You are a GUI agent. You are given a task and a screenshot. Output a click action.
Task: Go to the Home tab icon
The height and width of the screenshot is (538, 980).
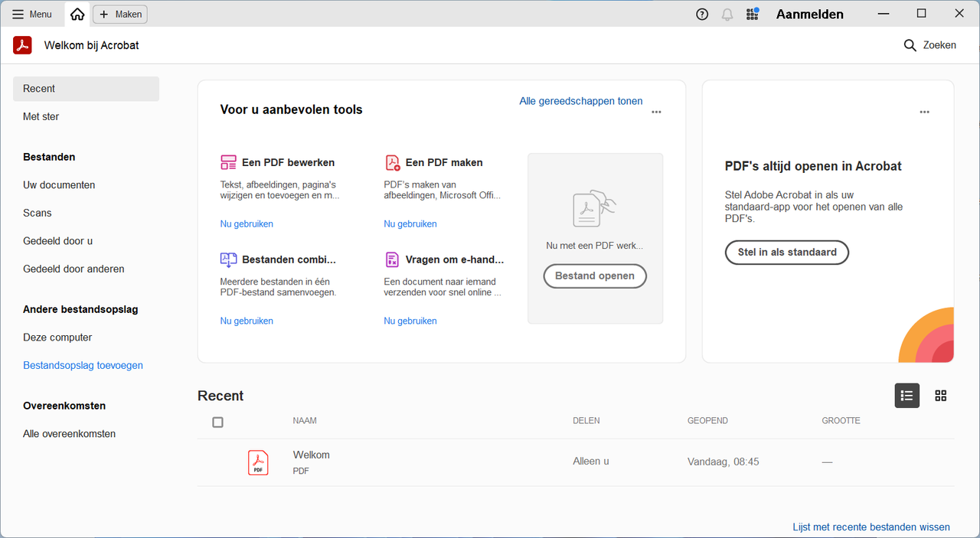coord(77,14)
